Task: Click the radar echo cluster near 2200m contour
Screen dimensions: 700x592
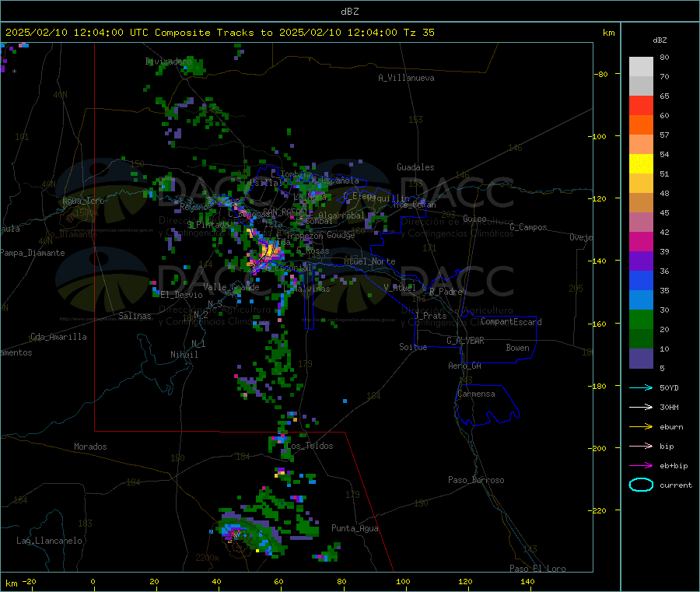Action: point(252,533)
